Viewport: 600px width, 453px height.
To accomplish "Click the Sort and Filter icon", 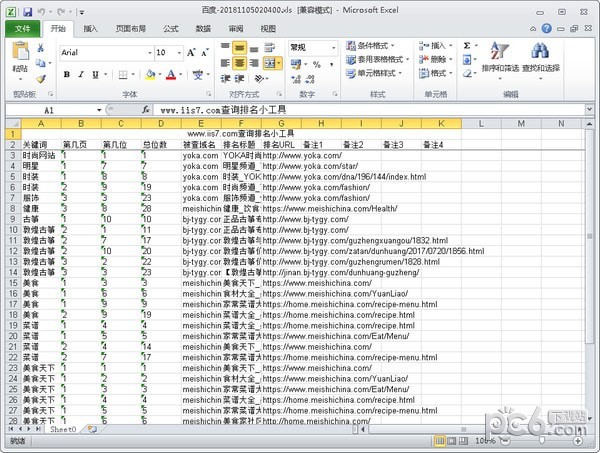I will [500, 52].
